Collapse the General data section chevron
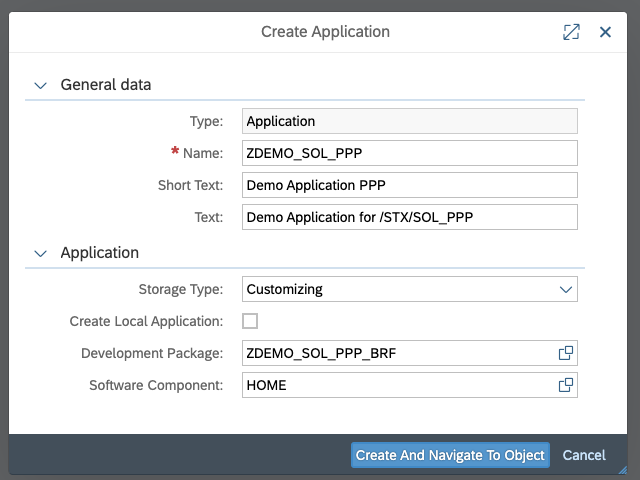Viewport: 640px width, 480px height. pyautogui.click(x=40, y=85)
